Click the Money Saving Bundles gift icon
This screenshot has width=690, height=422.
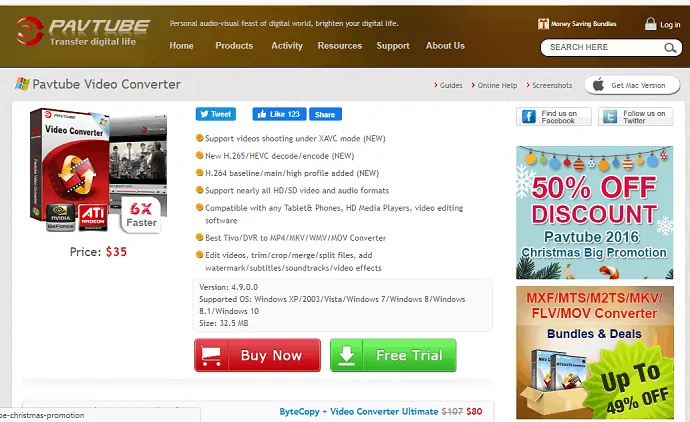543,24
